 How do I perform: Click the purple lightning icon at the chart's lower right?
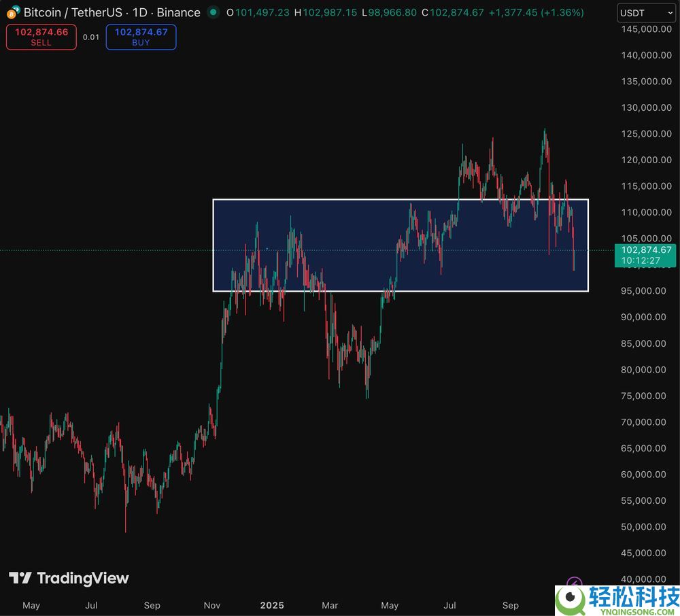pyautogui.click(x=574, y=583)
